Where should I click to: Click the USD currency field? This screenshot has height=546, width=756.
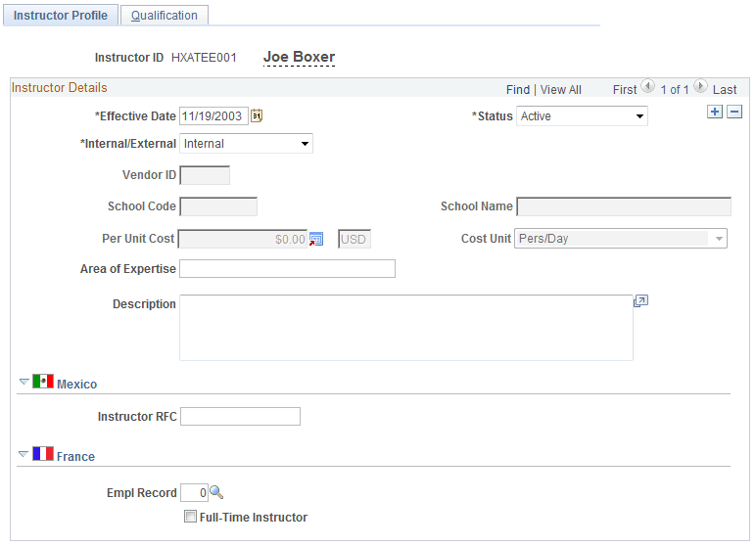(354, 239)
